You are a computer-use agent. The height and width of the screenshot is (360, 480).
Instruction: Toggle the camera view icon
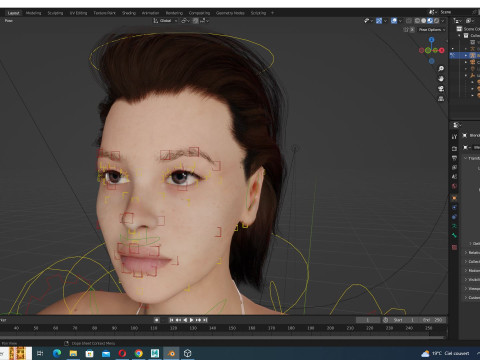pyautogui.click(x=441, y=89)
